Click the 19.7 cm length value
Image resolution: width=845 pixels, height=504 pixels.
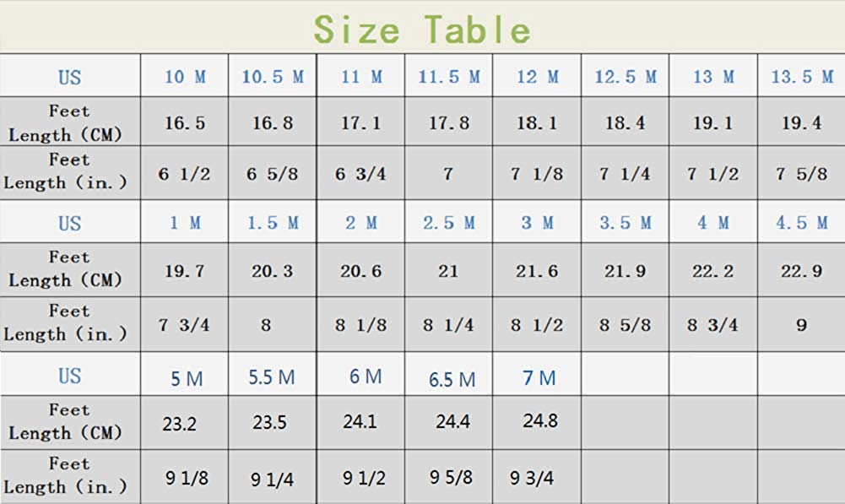[185, 271]
